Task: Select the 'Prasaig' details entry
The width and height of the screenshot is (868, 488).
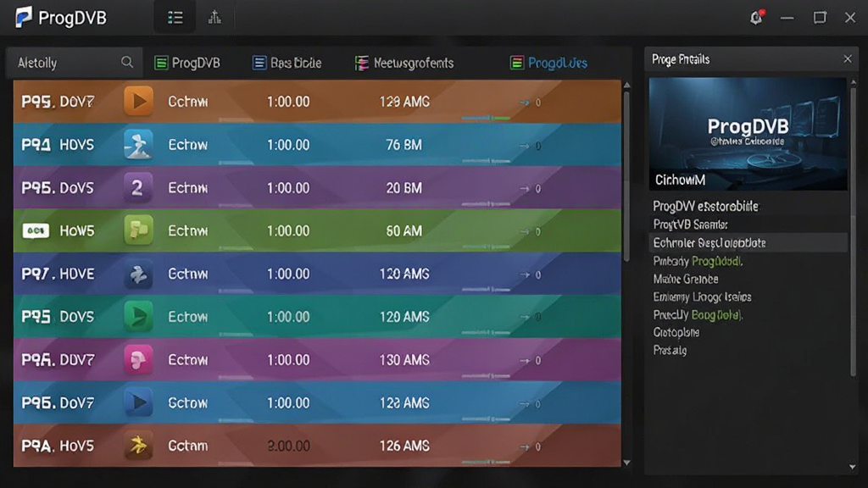Action: click(670, 350)
